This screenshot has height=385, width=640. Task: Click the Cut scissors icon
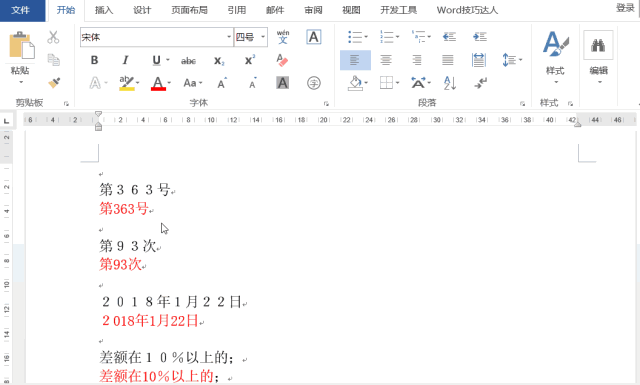53,37
